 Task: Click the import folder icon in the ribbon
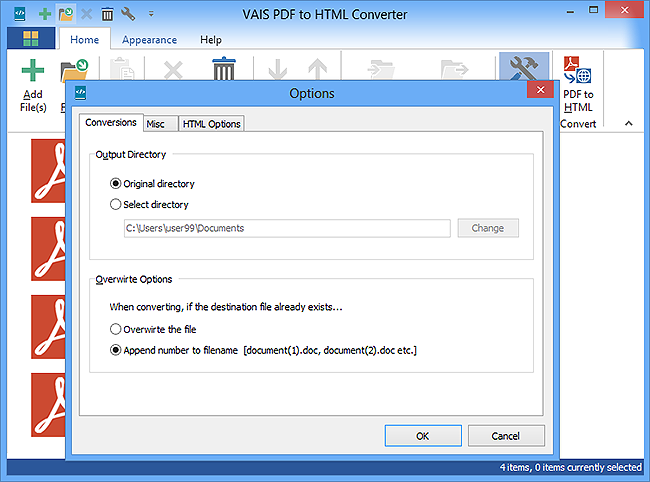tap(381, 70)
